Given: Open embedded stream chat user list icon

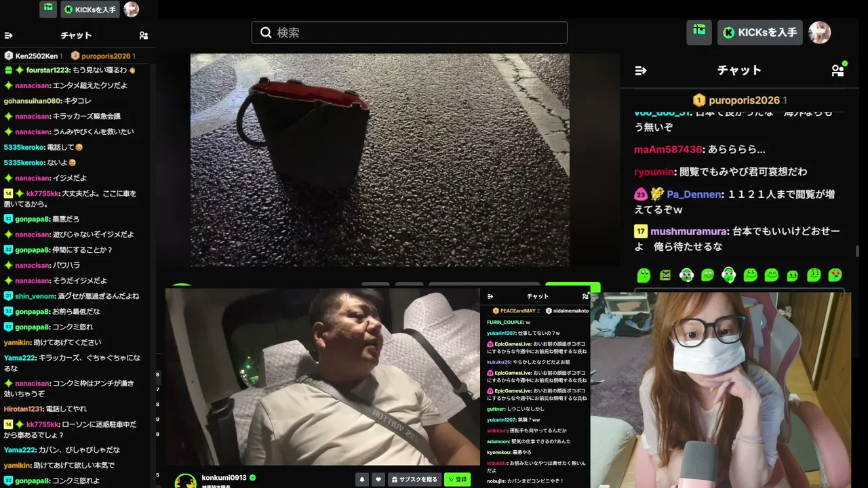Looking at the screenshot, I should pos(585,296).
